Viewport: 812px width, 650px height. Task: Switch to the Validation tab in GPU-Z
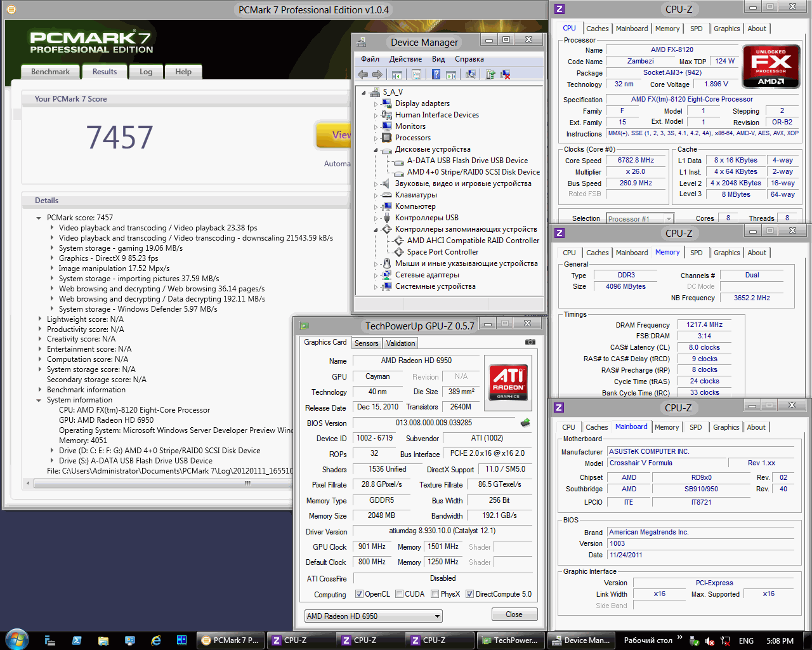tap(400, 343)
